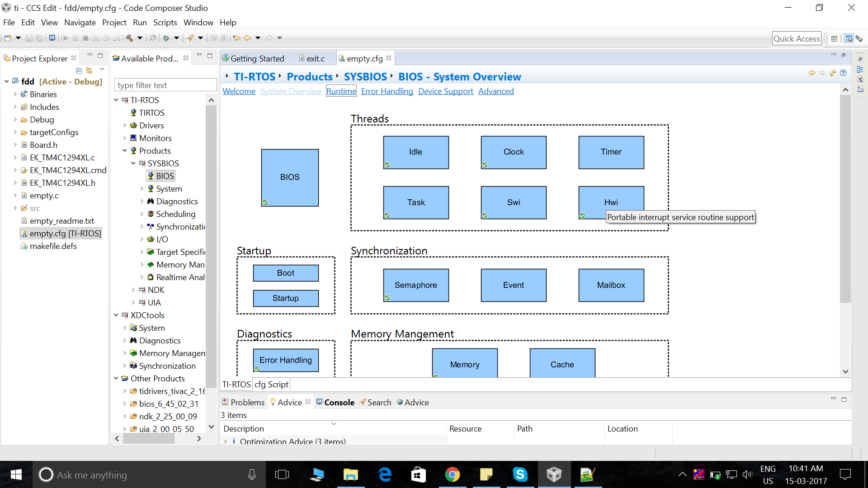Click the green Debug bug icon
The image size is (868, 488).
pos(166,38)
